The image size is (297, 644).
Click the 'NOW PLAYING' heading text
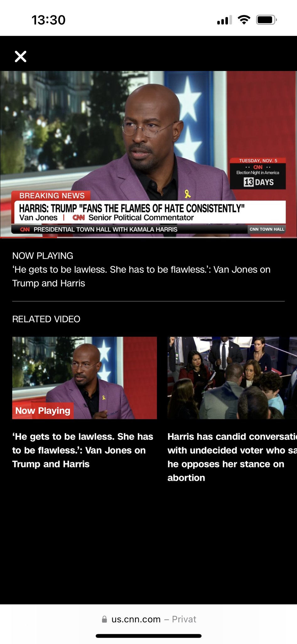tap(43, 256)
